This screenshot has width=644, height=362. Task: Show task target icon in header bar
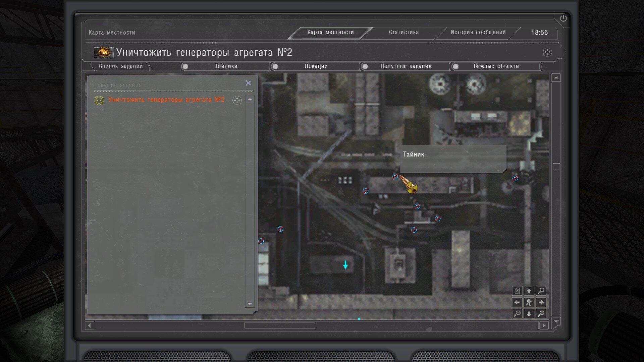[547, 52]
